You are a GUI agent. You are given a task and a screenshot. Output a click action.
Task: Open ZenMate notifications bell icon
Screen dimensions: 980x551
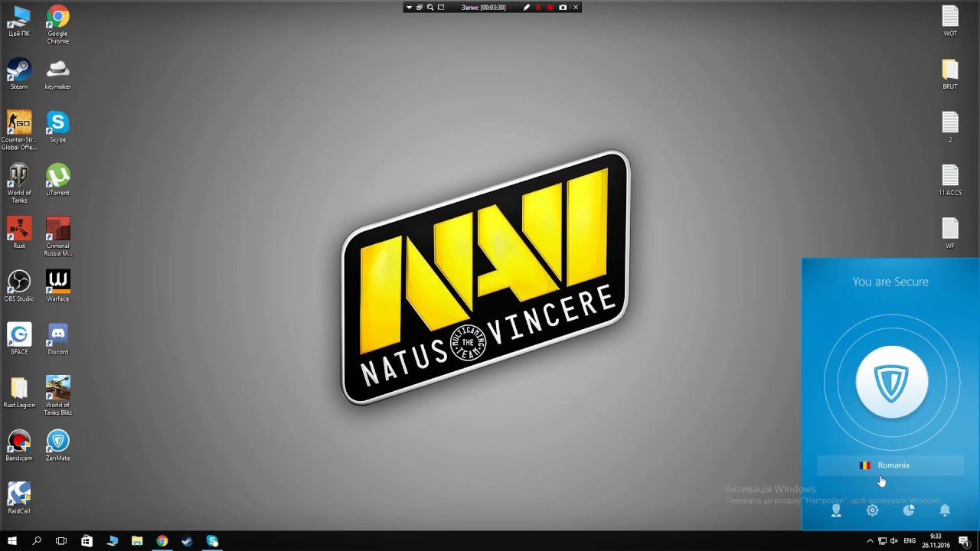945,510
